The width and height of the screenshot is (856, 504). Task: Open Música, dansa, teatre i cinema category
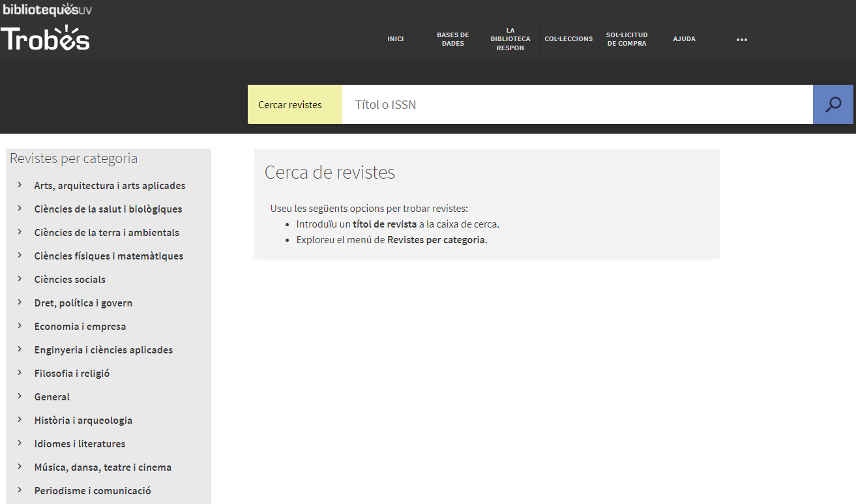[x=103, y=467]
